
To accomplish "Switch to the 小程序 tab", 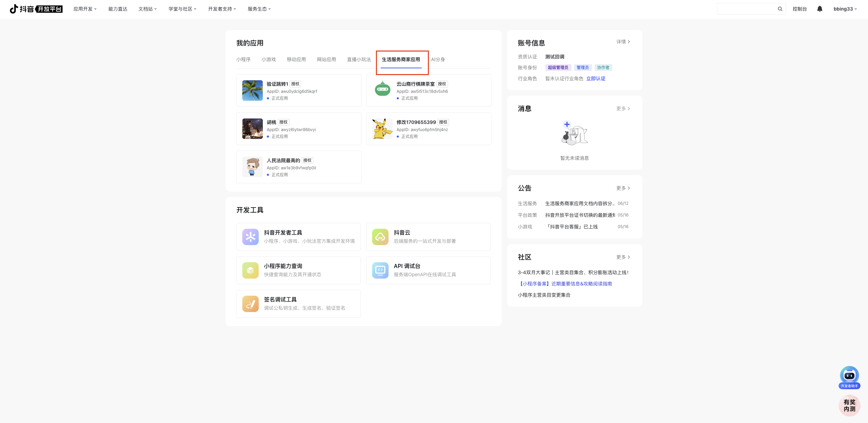I will tap(243, 59).
